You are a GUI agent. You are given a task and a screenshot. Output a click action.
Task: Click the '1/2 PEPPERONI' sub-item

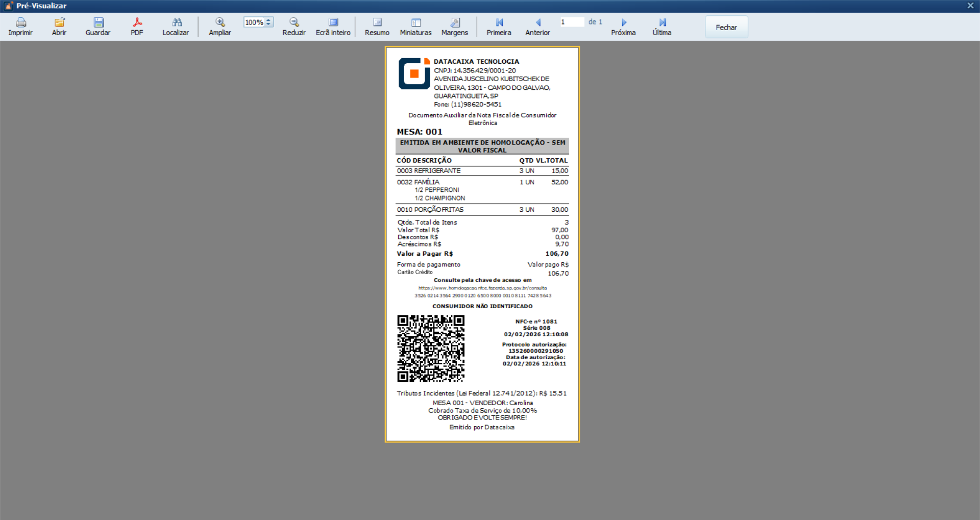pyautogui.click(x=437, y=190)
